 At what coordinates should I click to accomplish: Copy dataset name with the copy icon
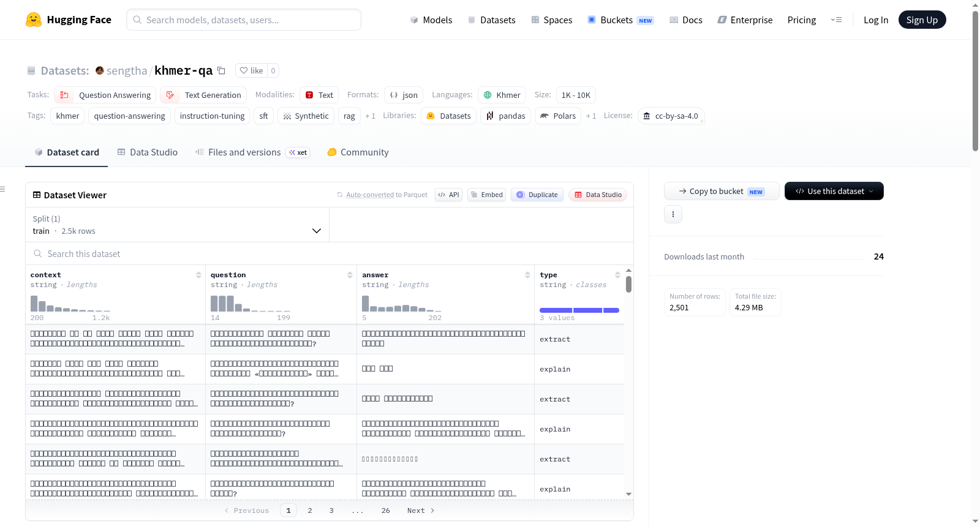click(222, 70)
